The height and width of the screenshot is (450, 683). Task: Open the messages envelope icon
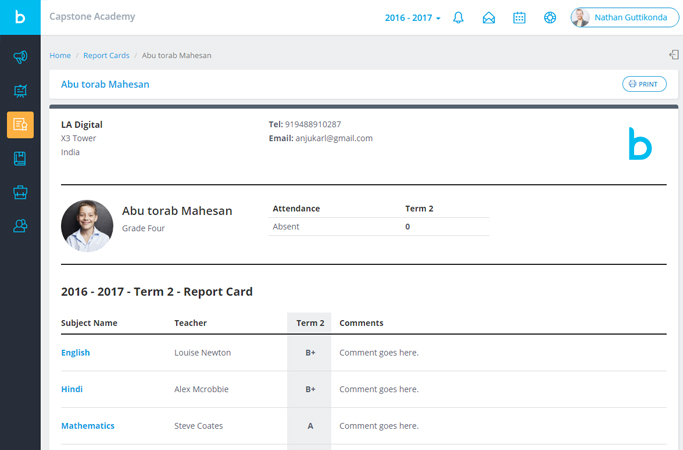pyautogui.click(x=489, y=17)
